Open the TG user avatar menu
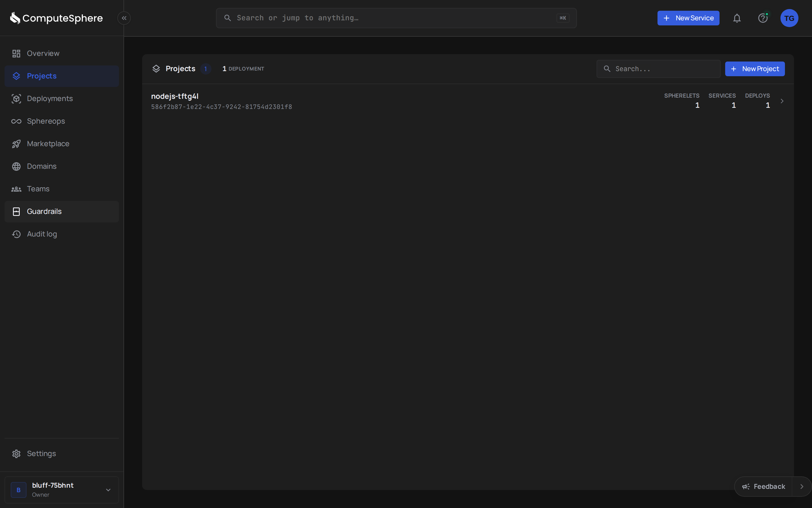 [789, 18]
